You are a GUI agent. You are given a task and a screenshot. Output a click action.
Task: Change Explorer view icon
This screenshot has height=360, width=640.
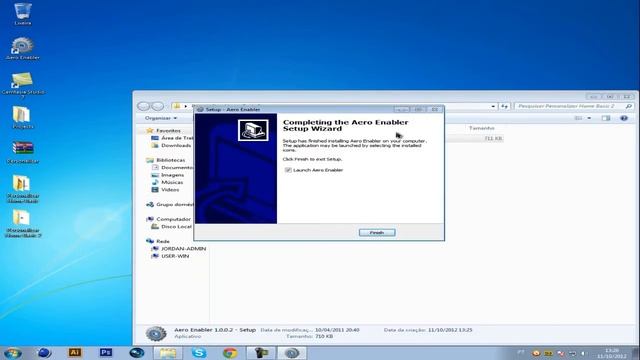(578, 118)
